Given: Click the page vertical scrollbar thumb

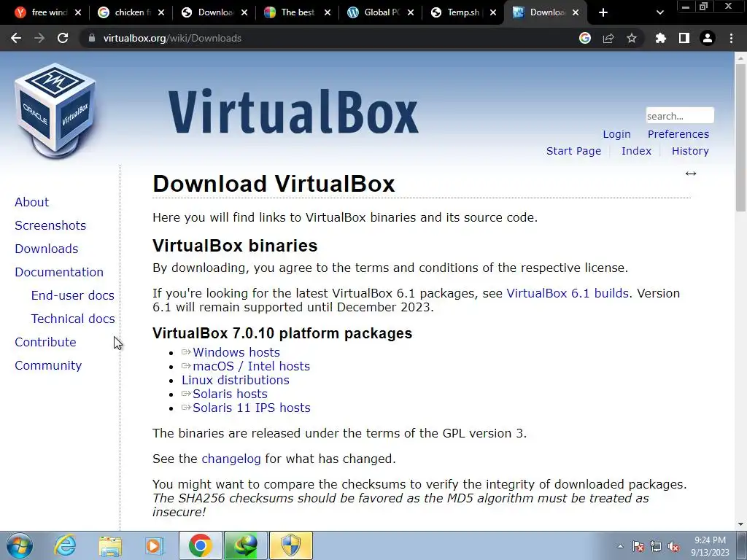Looking at the screenshot, I should [740, 137].
